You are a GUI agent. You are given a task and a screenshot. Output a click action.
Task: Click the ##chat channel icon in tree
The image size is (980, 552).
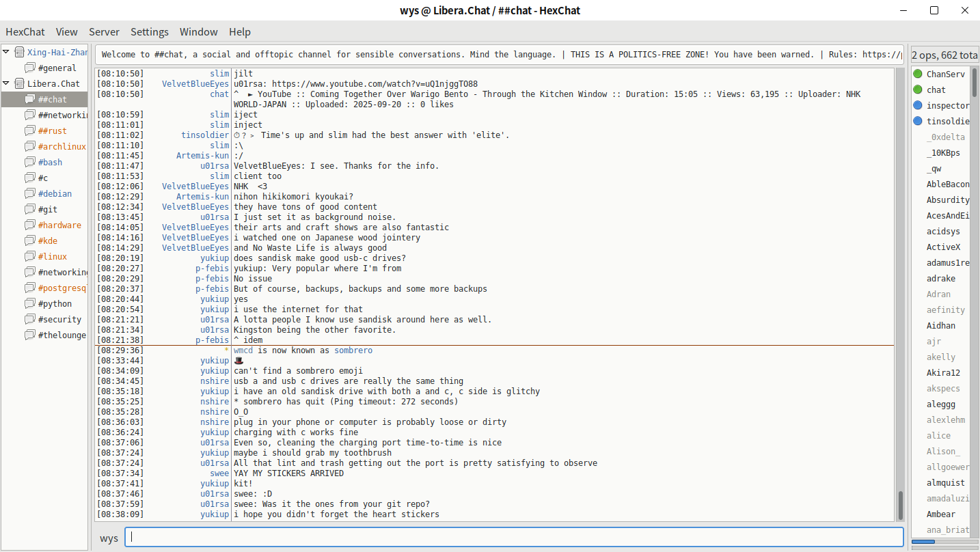coord(29,99)
